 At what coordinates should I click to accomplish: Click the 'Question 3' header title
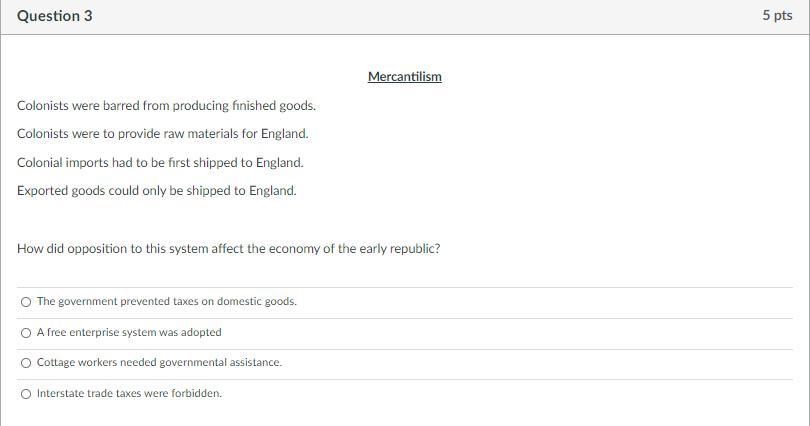point(55,16)
